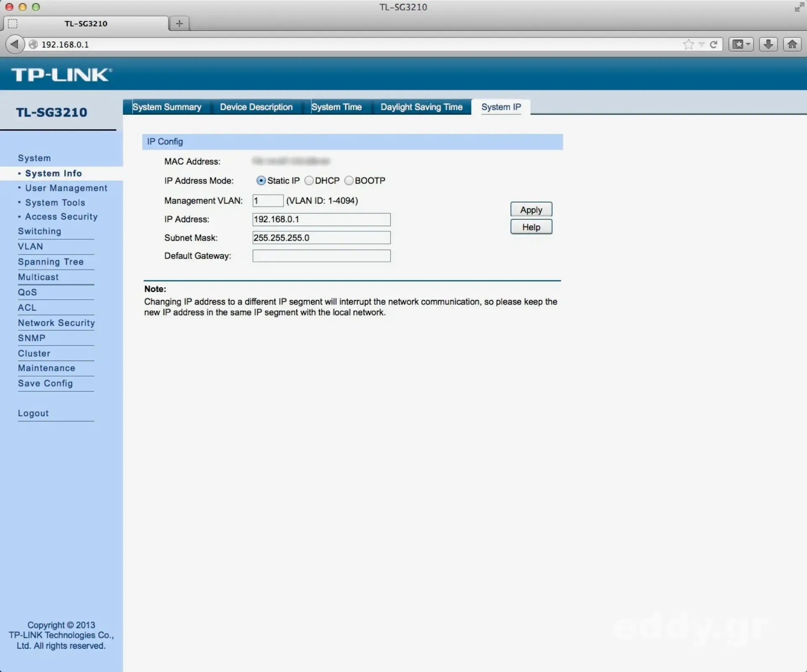Click the browser back arrow button
Screen dimensions: 807x672
pos(15,44)
